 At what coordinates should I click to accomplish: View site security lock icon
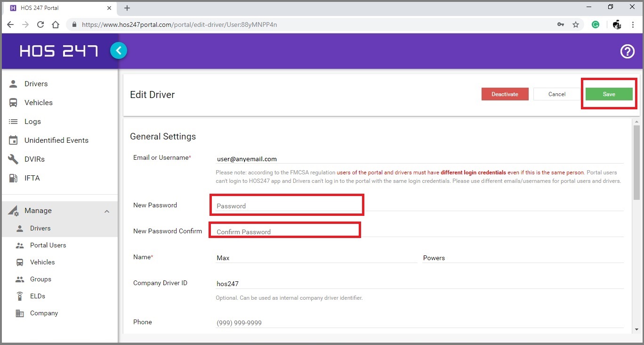(74, 25)
